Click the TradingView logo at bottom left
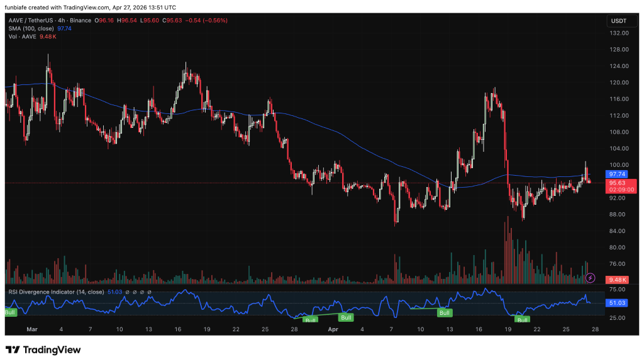Image resolution: width=644 pixels, height=364 pixels. pos(43,350)
